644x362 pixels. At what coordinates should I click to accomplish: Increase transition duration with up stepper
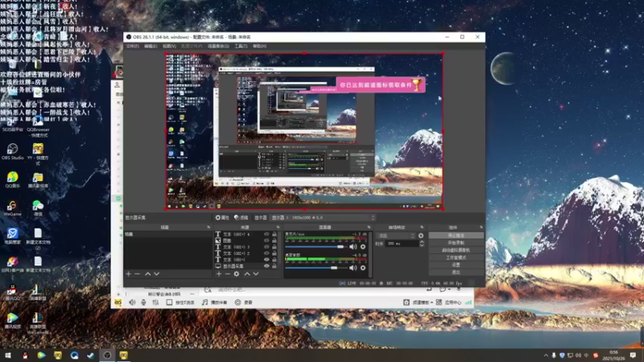click(x=422, y=242)
